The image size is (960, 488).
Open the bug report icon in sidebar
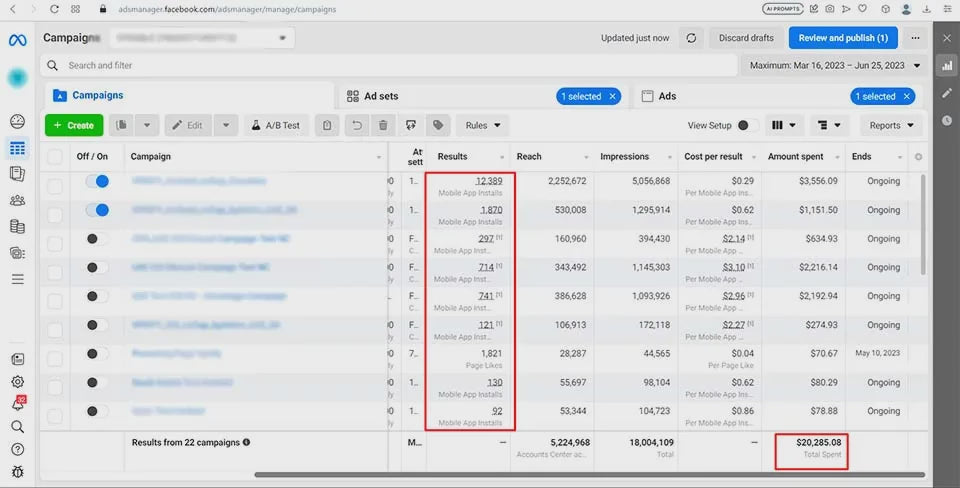click(x=17, y=472)
